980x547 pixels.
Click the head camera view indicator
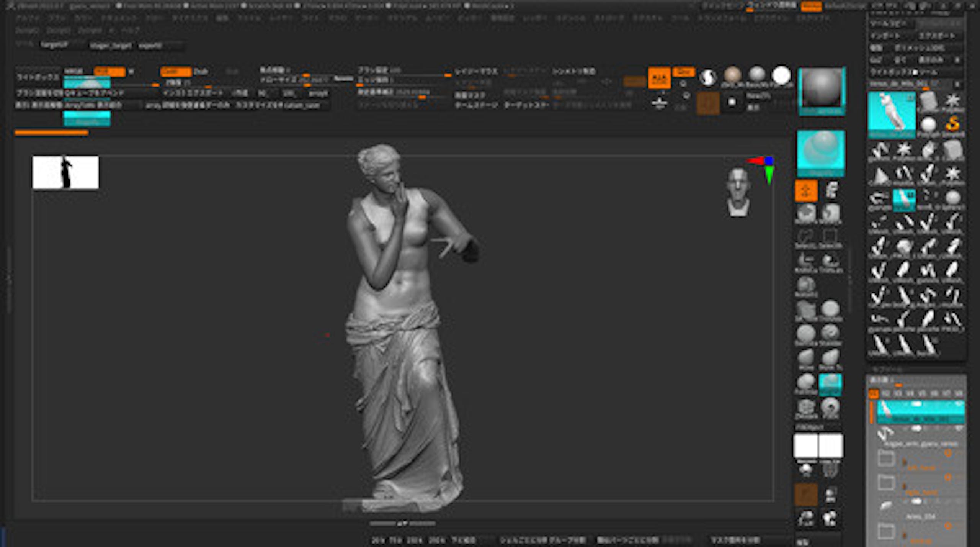coord(738,192)
